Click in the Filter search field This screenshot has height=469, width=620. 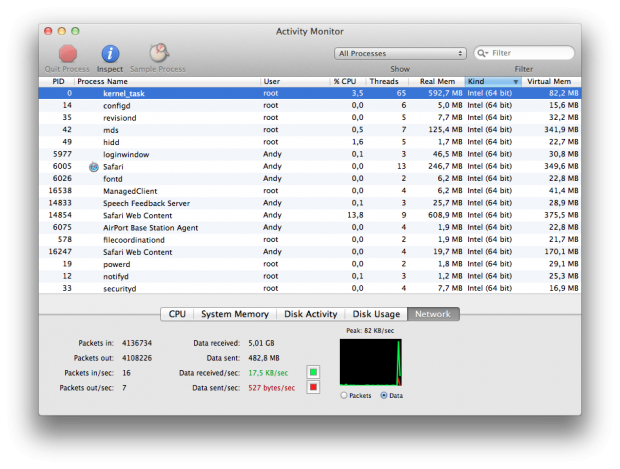click(x=524, y=53)
